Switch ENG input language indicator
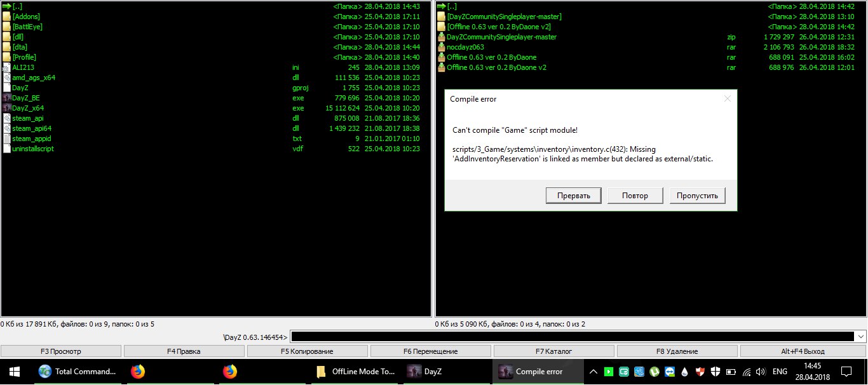Viewport: 868px width, 385px height. tap(780, 372)
